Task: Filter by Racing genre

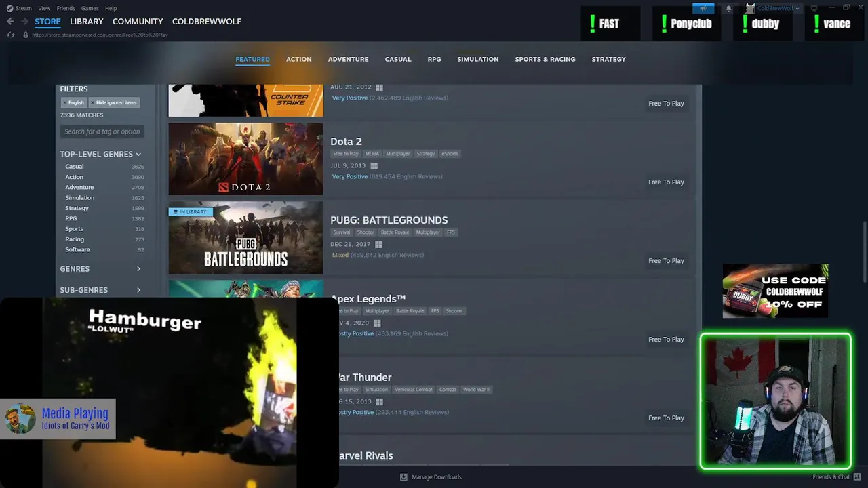Action: pyautogui.click(x=75, y=239)
